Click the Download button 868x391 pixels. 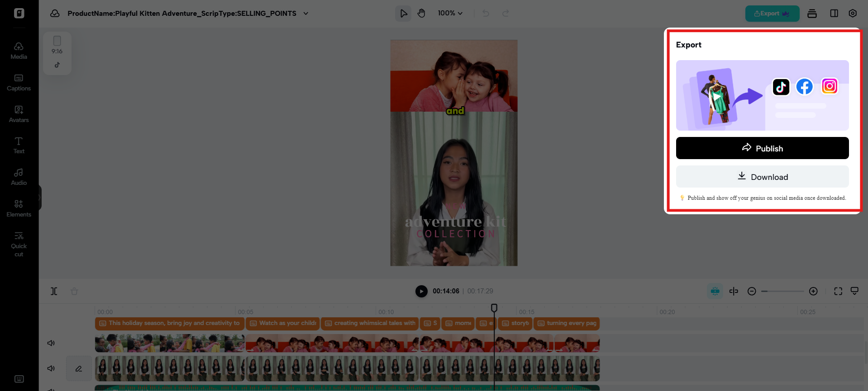coord(762,177)
